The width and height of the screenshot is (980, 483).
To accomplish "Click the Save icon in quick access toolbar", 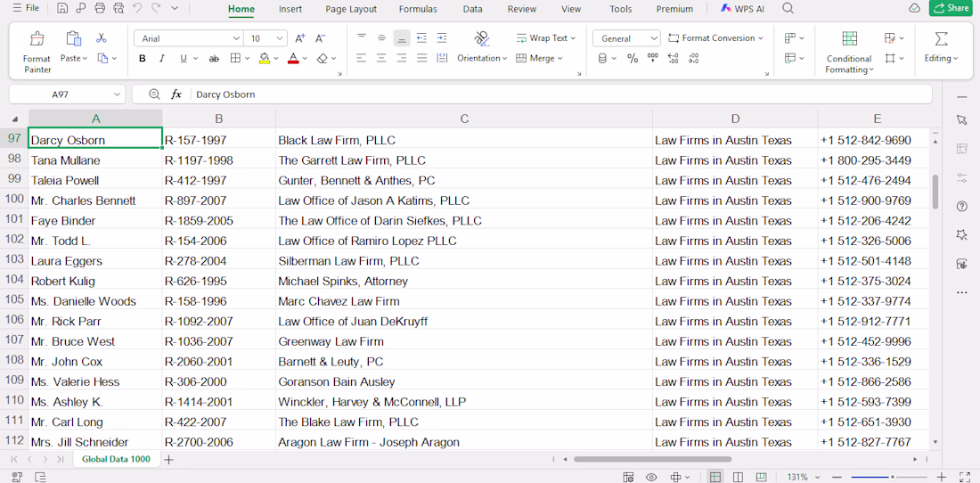I will point(61,9).
